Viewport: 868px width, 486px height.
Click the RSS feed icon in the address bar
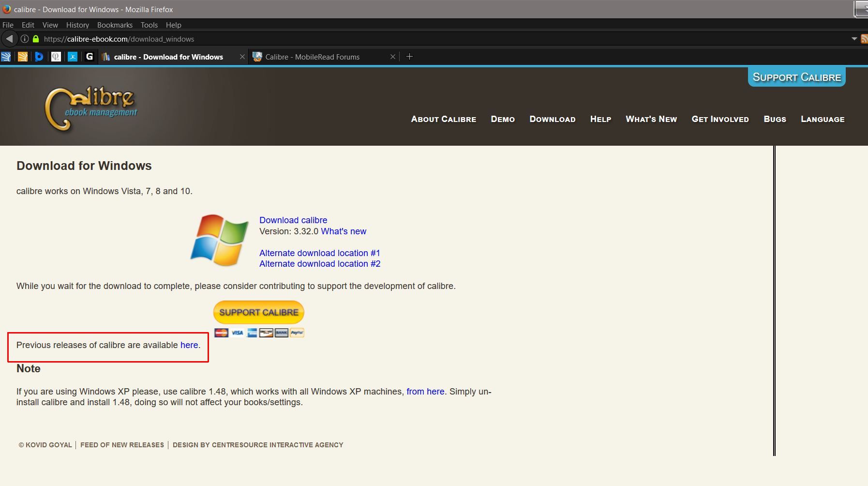pyautogui.click(x=864, y=39)
